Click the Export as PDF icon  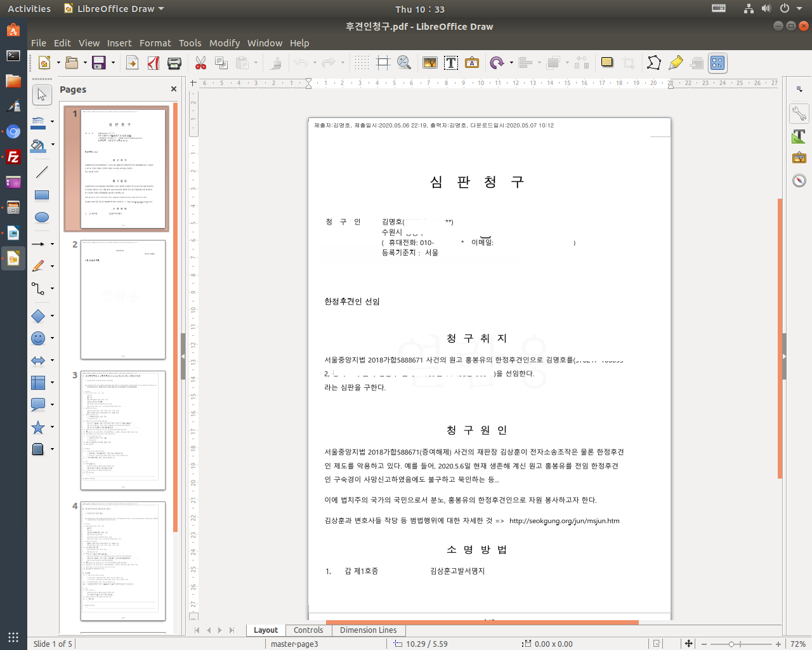coord(154,63)
